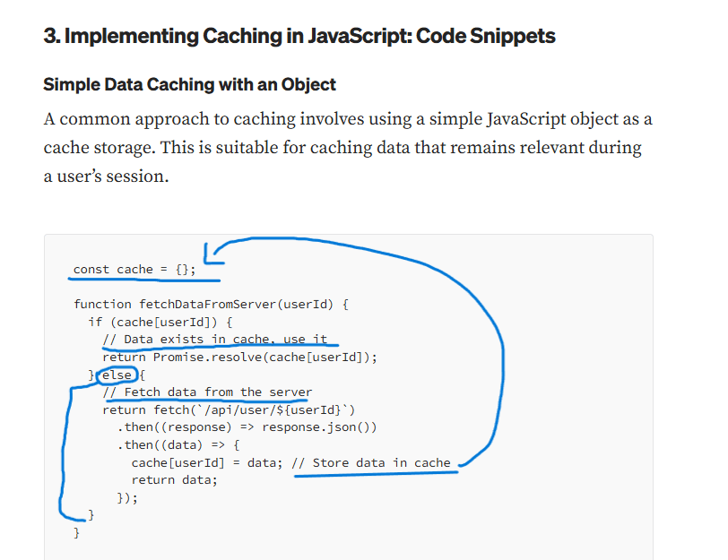The image size is (728, 560).
Task: Click 'cache[userId] = data;' assignment line
Action: coord(199,462)
